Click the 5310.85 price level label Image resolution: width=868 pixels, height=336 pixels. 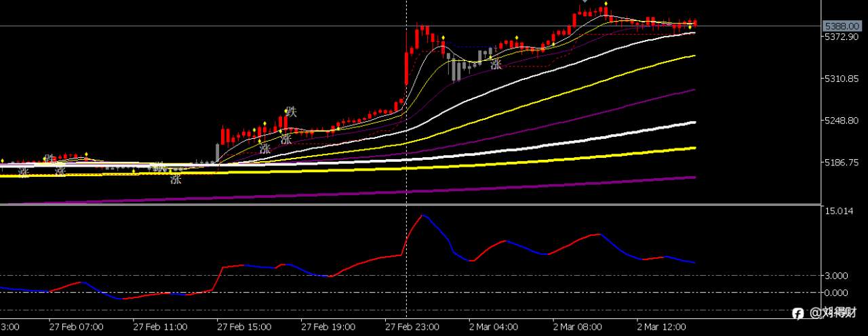841,79
